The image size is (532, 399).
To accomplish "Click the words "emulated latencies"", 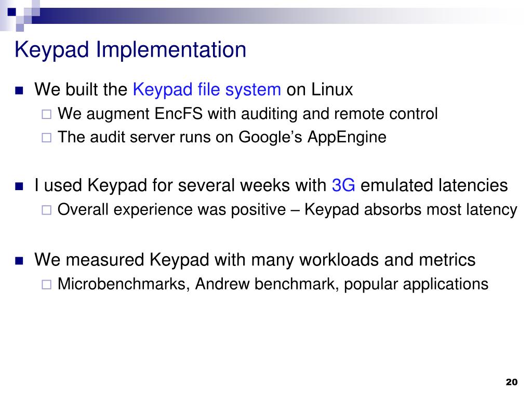I will [x=434, y=185].
